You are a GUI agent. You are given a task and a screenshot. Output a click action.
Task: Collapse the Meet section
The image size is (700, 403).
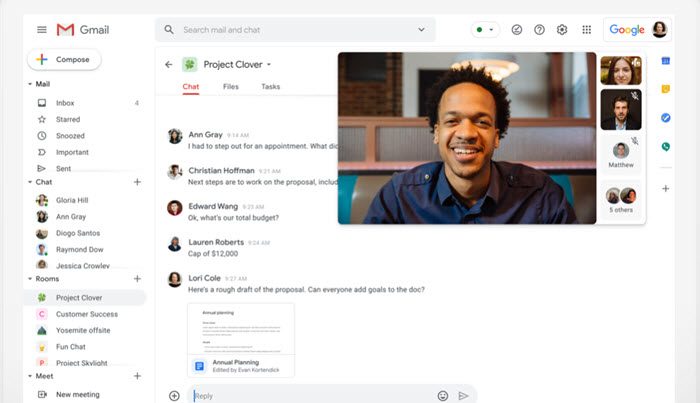pos(30,376)
